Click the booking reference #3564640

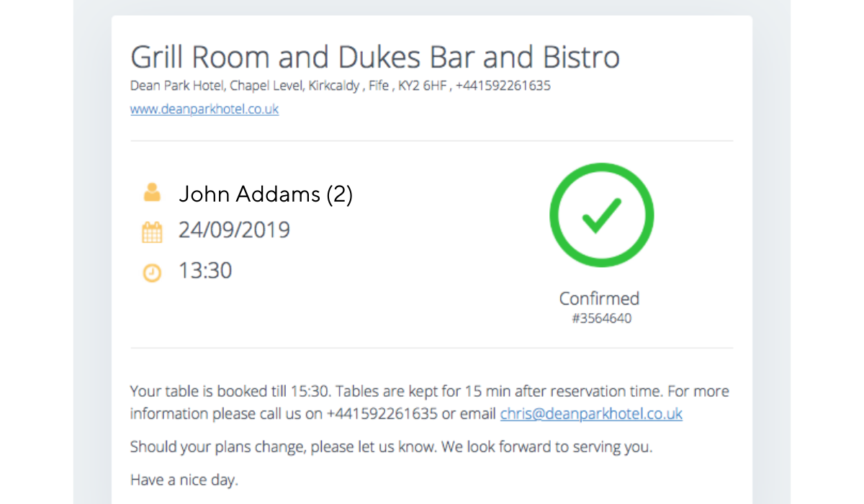[x=601, y=318]
